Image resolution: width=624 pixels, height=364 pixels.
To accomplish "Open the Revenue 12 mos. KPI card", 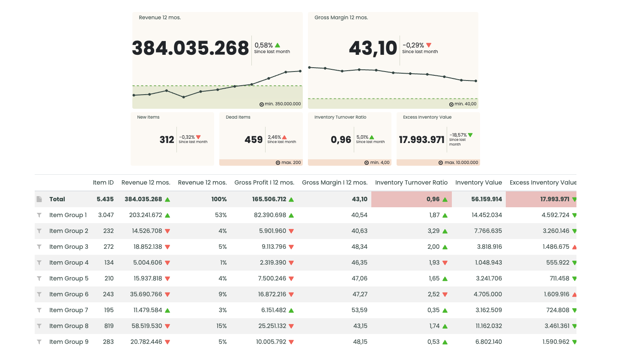I will click(217, 60).
